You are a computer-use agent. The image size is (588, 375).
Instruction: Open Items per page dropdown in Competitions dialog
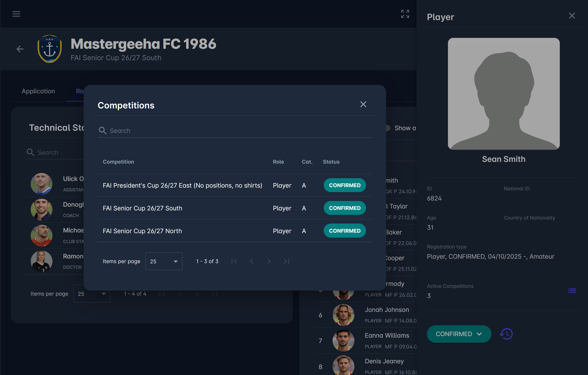coord(164,261)
